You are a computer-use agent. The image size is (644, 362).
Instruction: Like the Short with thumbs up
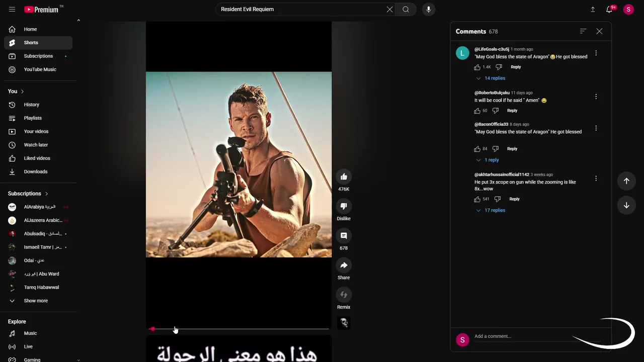tap(344, 176)
